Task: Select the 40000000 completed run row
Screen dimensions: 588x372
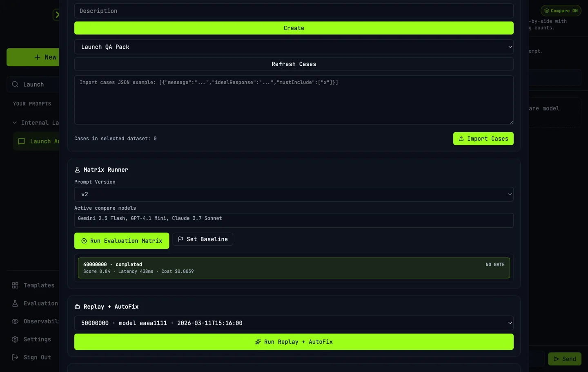Action: tap(294, 268)
